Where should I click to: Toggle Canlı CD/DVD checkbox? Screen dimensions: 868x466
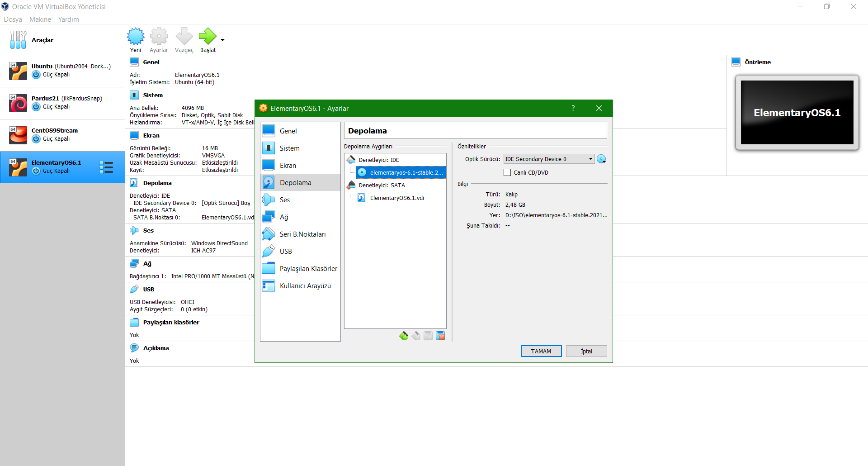pyautogui.click(x=507, y=172)
